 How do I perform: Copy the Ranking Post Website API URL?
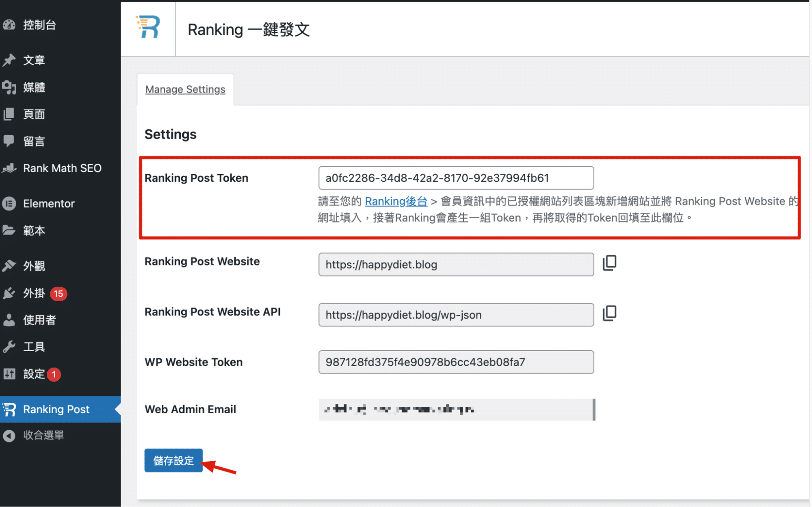click(x=609, y=313)
